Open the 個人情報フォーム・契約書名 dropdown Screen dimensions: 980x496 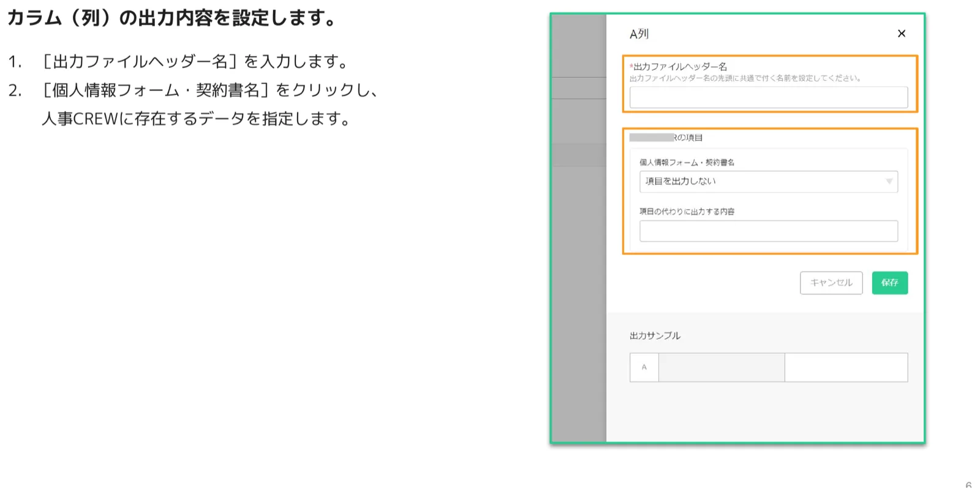tap(769, 181)
